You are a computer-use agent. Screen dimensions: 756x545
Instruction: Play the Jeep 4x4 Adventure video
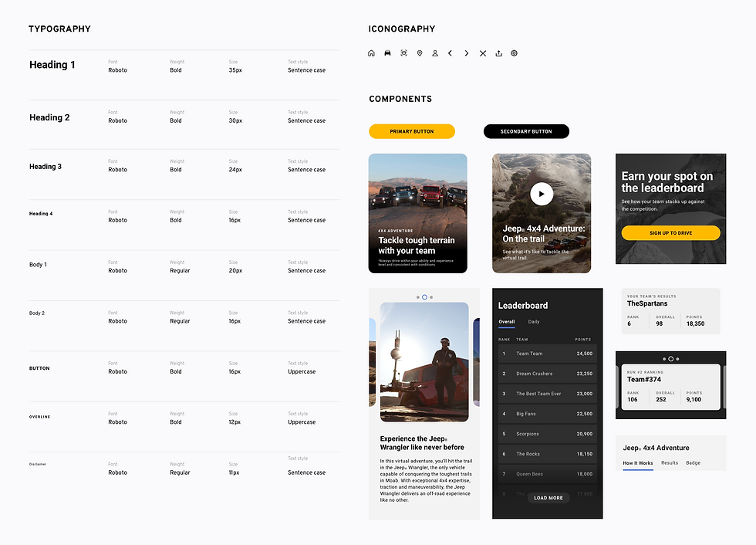point(542,194)
